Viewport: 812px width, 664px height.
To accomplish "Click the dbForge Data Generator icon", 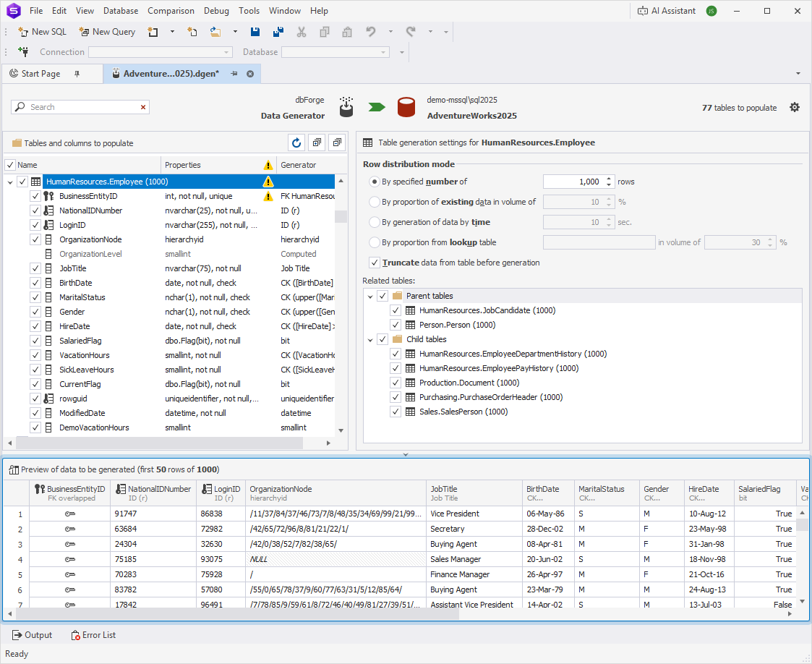I will tap(346, 107).
